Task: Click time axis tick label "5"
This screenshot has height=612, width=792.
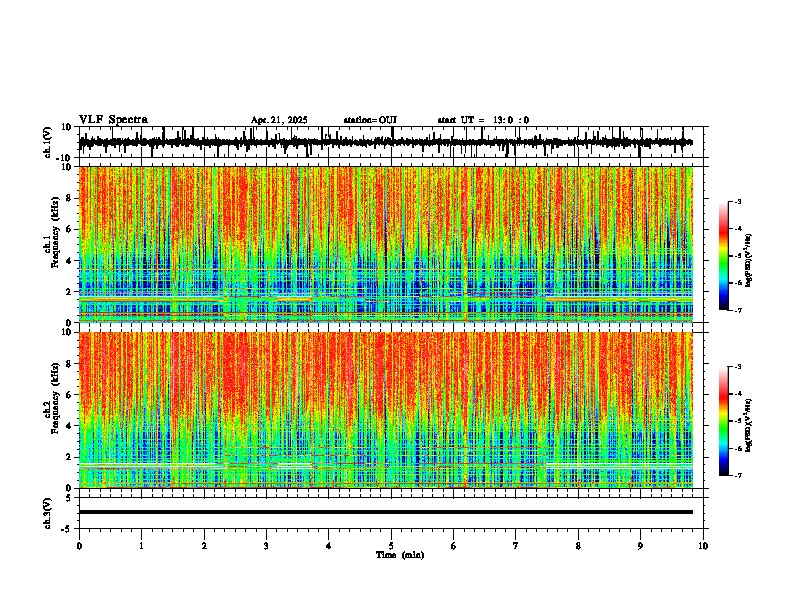Action: (x=391, y=546)
